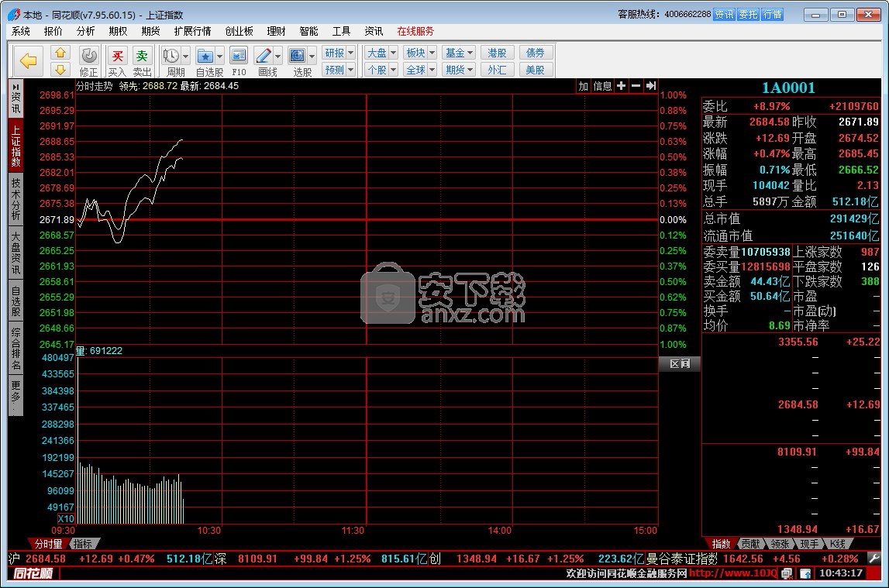The image size is (889, 588).
Task: Switch to the 现手 right panel tab
Action: (x=809, y=544)
